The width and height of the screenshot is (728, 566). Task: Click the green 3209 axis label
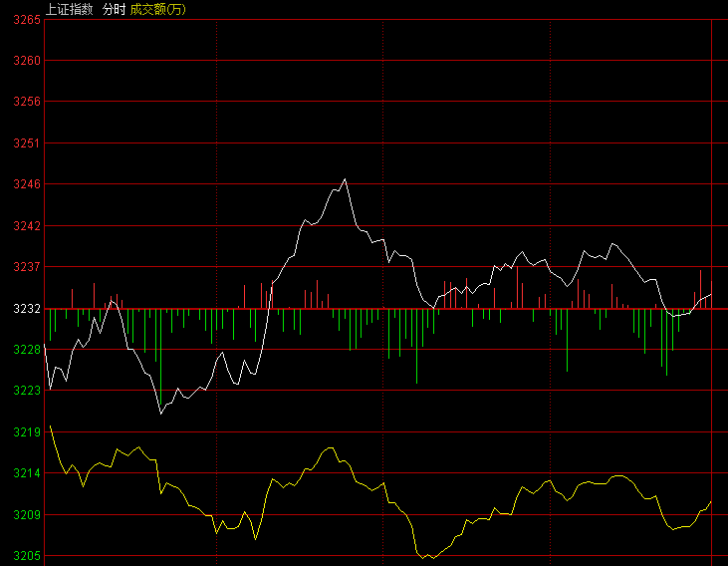click(27, 515)
